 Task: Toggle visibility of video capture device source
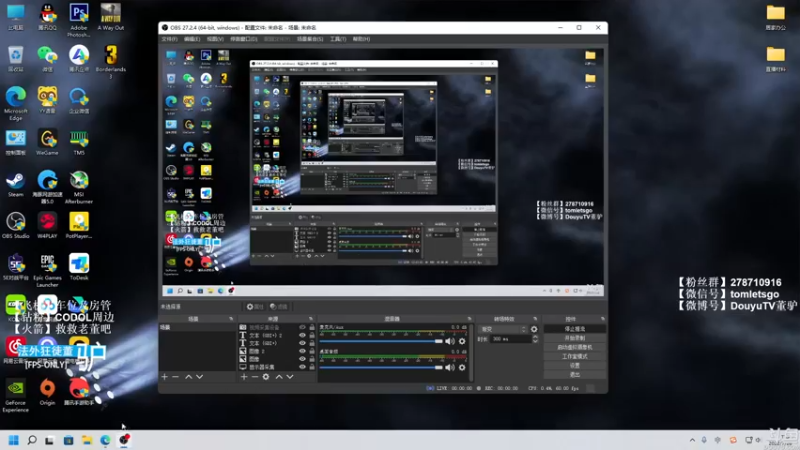tap(302, 328)
